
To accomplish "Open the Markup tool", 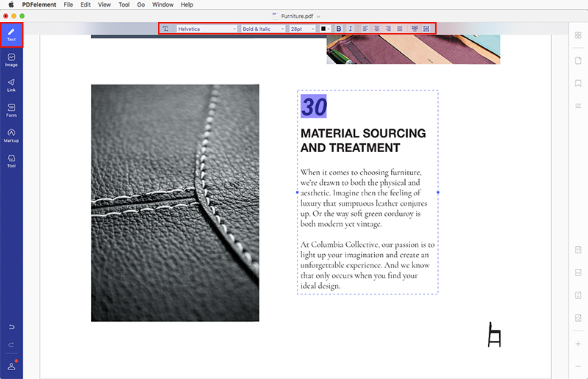I will tap(11, 135).
